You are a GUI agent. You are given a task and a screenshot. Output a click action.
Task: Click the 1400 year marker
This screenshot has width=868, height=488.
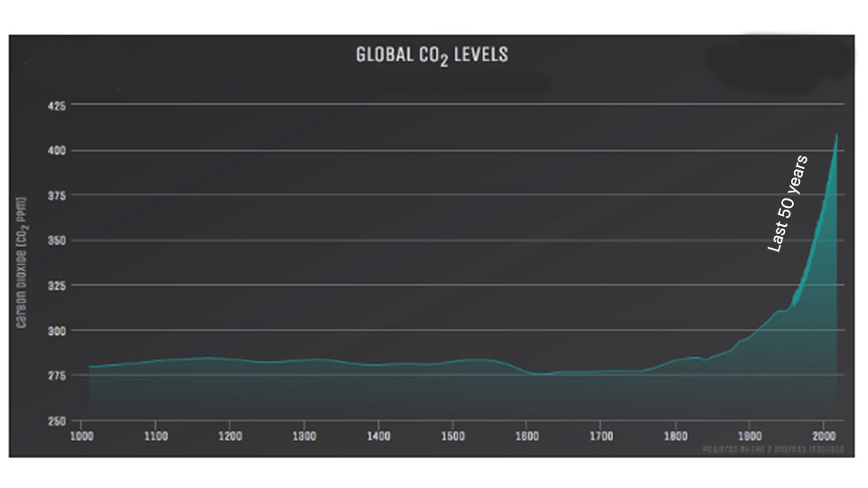378,436
